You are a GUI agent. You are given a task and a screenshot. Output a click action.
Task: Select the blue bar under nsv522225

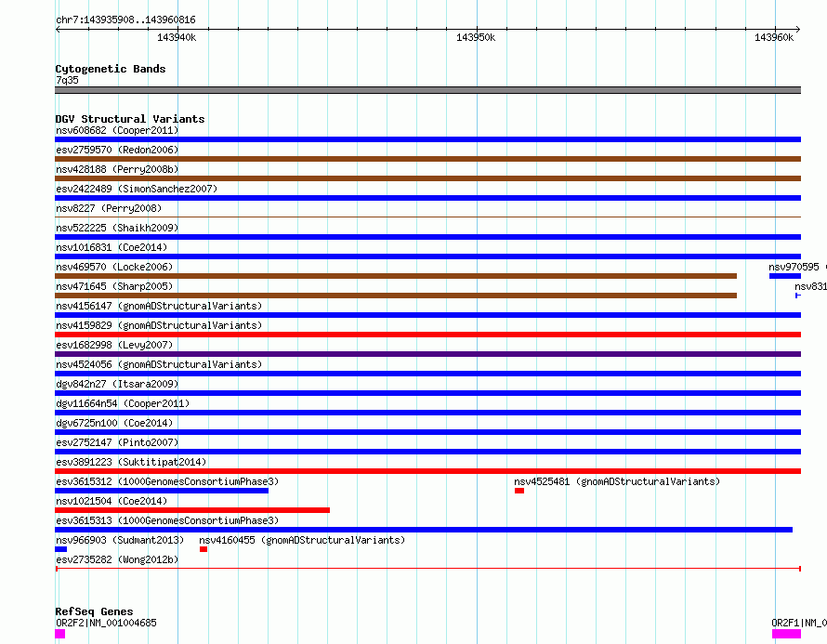click(427, 237)
